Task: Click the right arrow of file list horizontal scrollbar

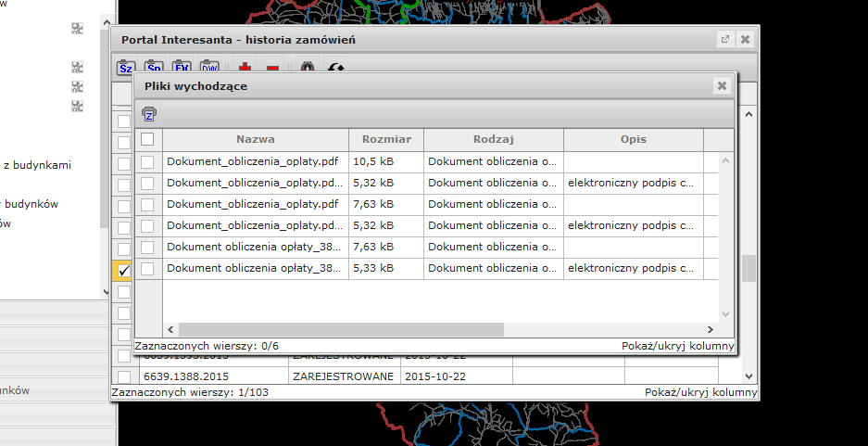Action: 711,329
